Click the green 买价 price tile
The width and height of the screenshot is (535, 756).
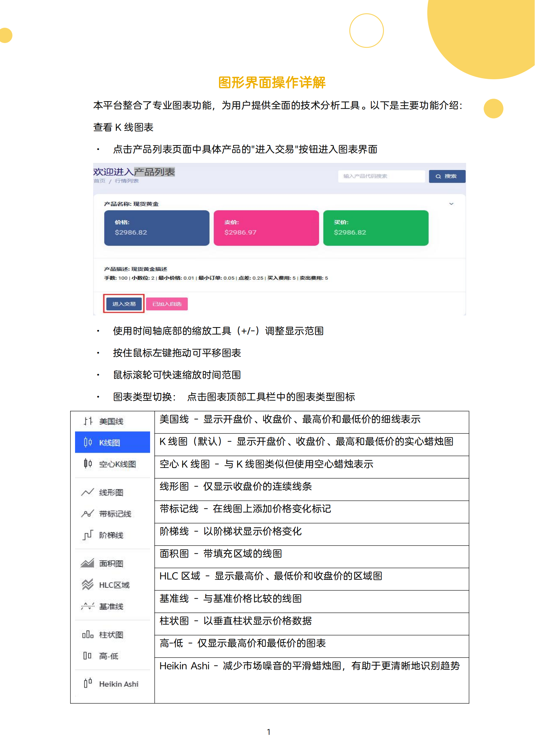pyautogui.click(x=376, y=228)
